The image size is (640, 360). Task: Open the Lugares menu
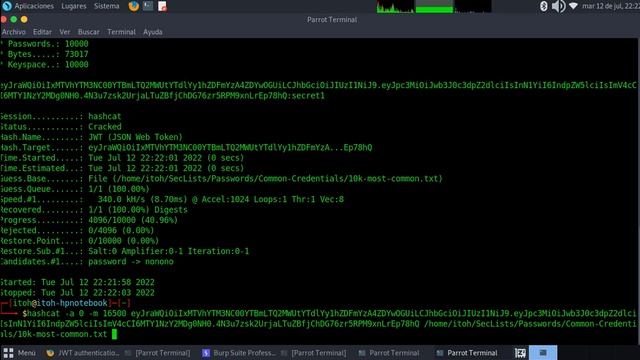73,6
